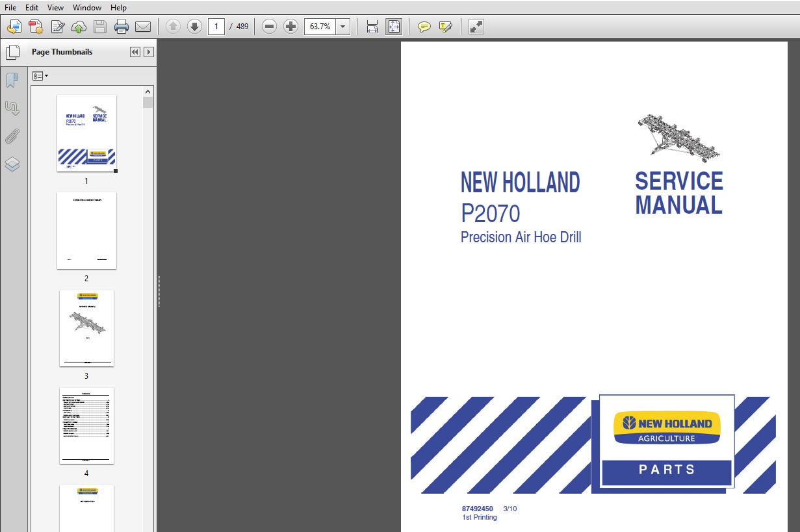Open the Edit/Sign document icon
Viewport: 800px width, 532px height.
coord(58,27)
